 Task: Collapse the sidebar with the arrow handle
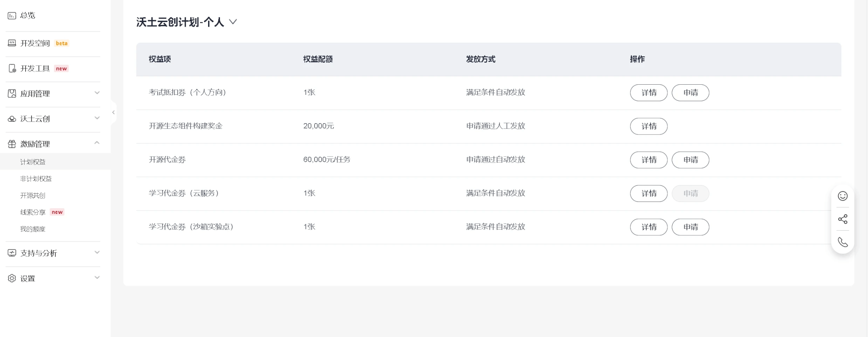tap(113, 112)
